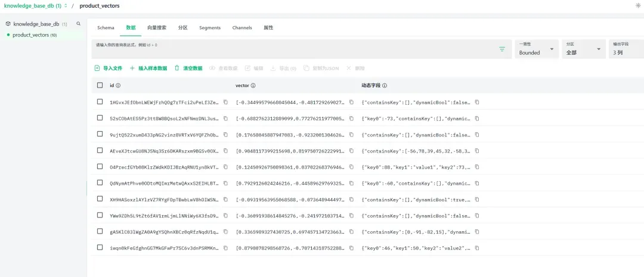Click the info icon next to vector header
This screenshot has height=277, width=644.
pos(253,86)
